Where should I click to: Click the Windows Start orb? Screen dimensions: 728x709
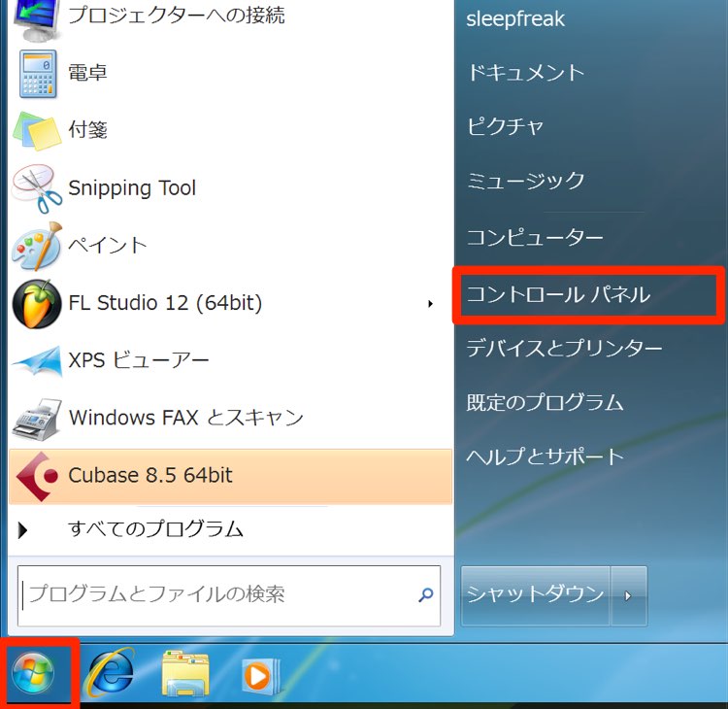[33, 674]
